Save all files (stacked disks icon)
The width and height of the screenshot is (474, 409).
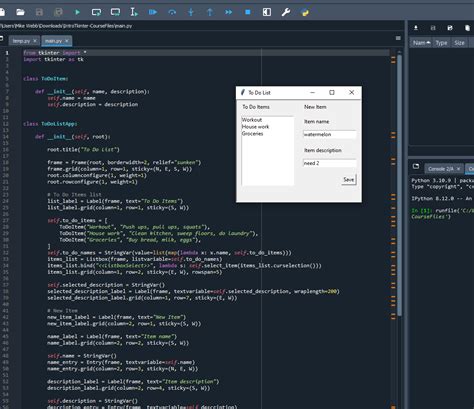(x=58, y=12)
